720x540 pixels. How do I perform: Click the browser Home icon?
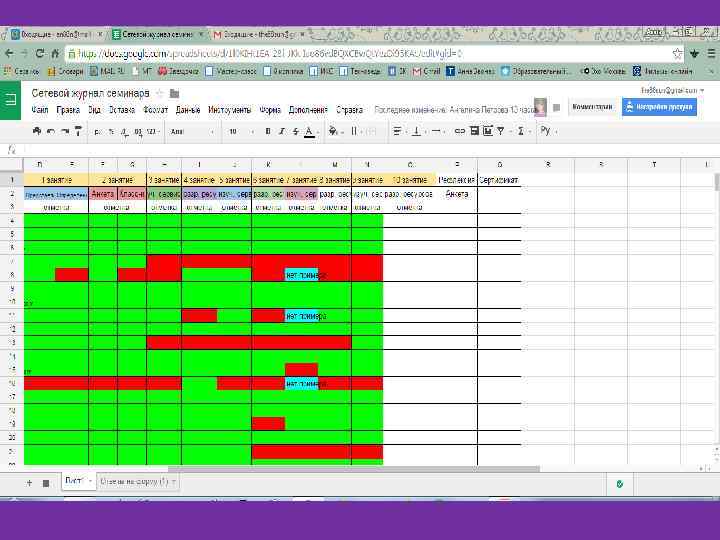(x=56, y=54)
